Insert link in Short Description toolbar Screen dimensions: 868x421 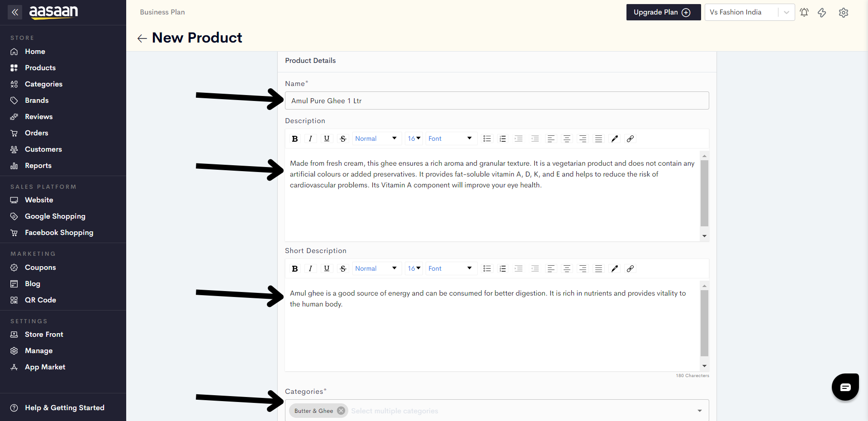pos(630,268)
